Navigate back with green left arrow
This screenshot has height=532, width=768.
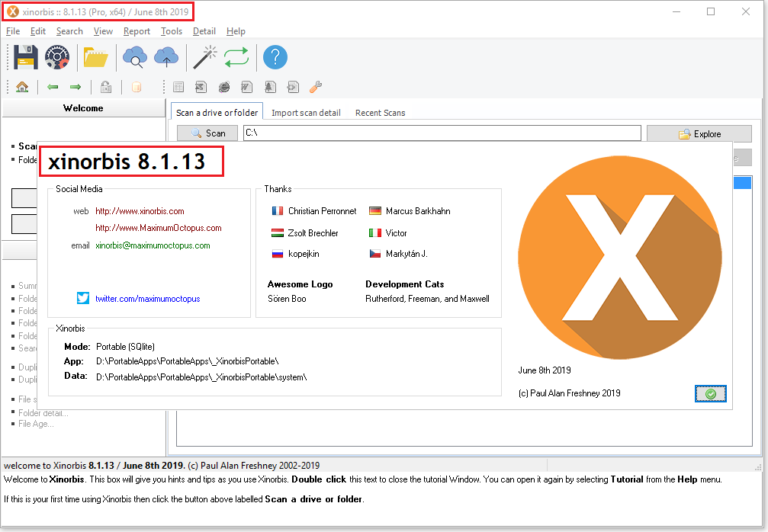point(53,87)
